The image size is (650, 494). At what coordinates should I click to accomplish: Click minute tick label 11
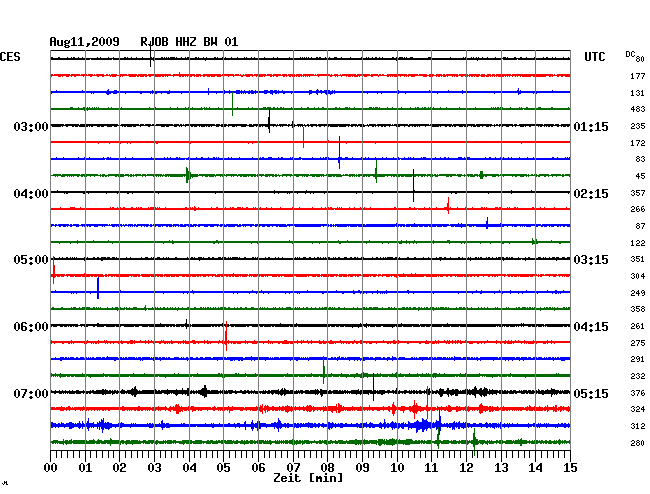point(432,468)
